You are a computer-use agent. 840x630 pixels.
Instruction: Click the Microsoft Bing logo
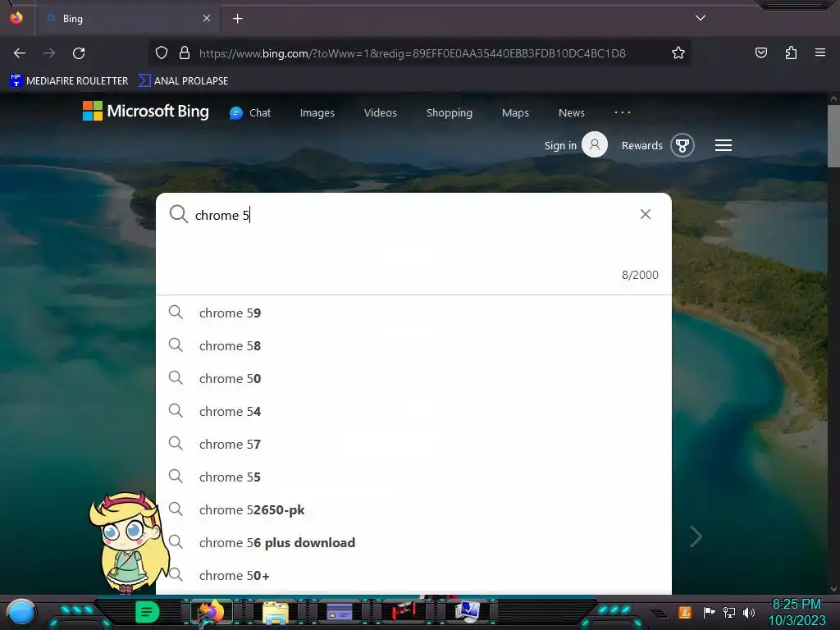point(146,111)
